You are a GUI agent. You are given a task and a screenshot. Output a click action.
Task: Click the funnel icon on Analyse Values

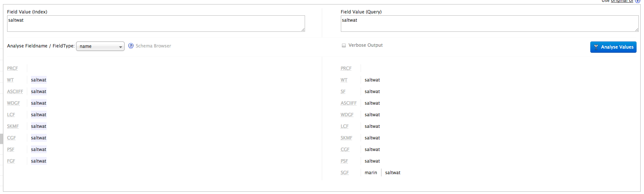coord(596,47)
